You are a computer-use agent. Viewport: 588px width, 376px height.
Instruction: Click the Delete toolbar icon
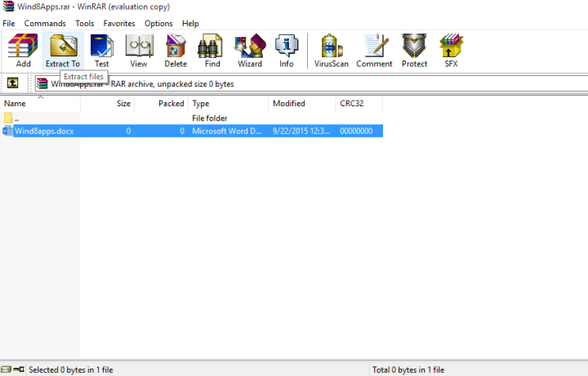tap(176, 51)
